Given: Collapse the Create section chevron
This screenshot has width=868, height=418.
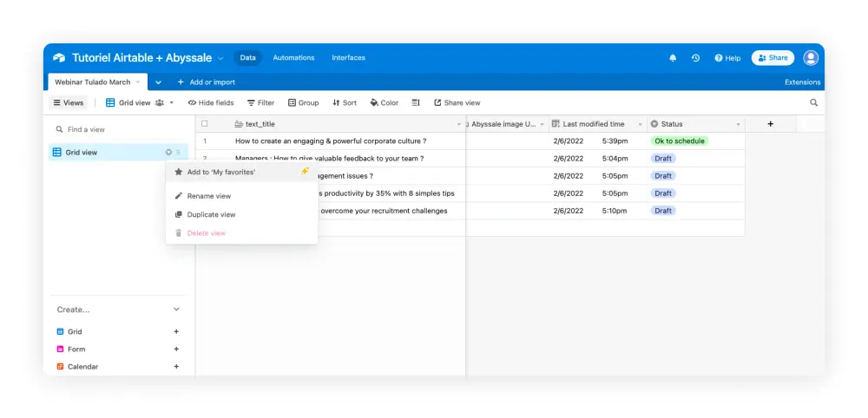Looking at the screenshot, I should 176,310.
